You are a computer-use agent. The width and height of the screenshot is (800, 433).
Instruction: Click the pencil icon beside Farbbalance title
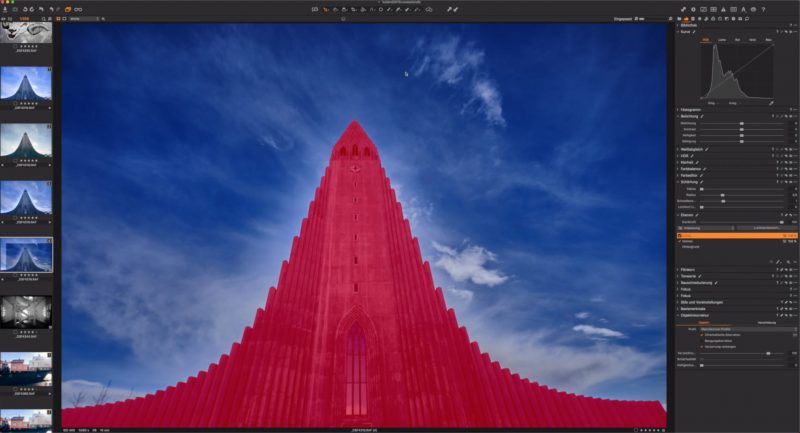click(x=705, y=169)
